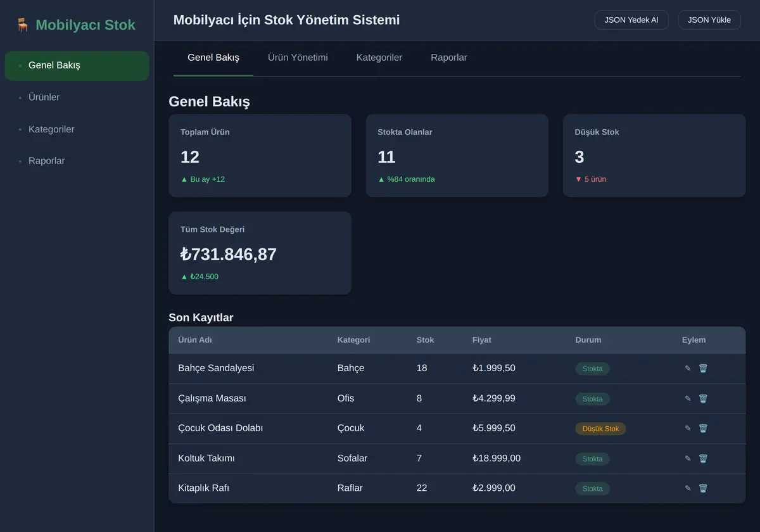Edit Kitaplık Rafı with pencil icon

(x=688, y=488)
